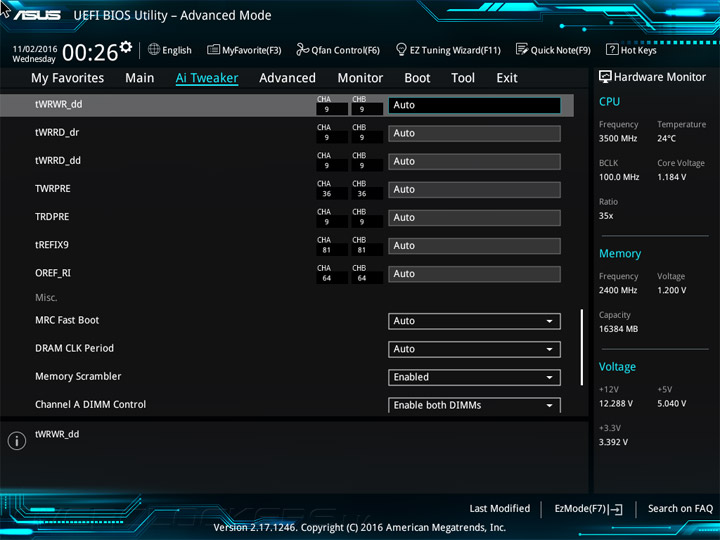The image size is (720, 540).
Task: Click the Hot Keys question mark icon
Action: click(612, 50)
